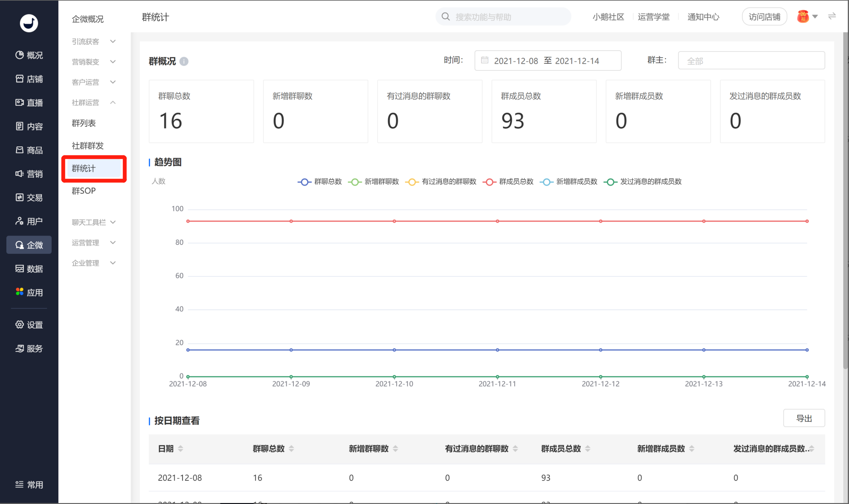Toggle 新增群成员数 series in chart legend

[x=568, y=182]
